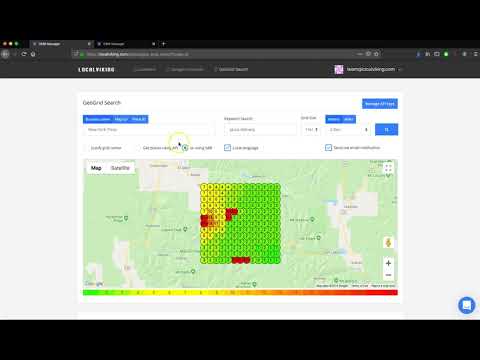The height and width of the screenshot is (360, 480).
Task: Click the blue Manage button near GeoGrid heading
Action: coord(380,104)
